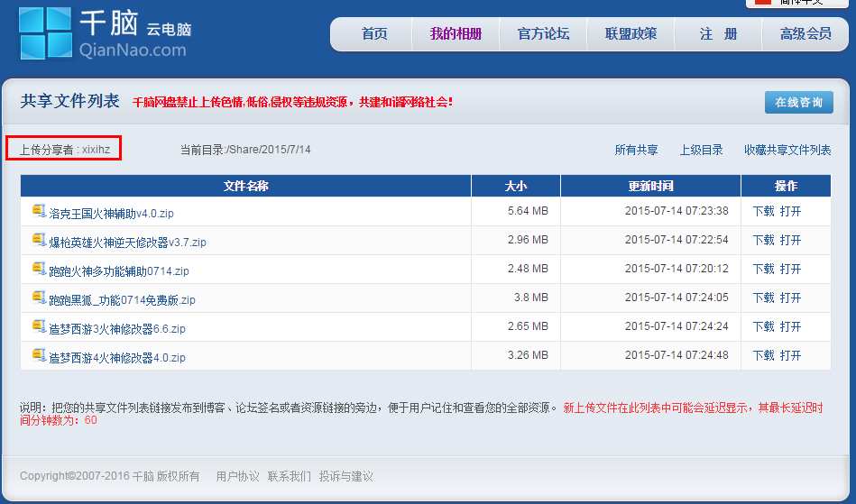Go to 我的相册 in navigation
Viewport: 856px width, 504px height.
tap(456, 34)
